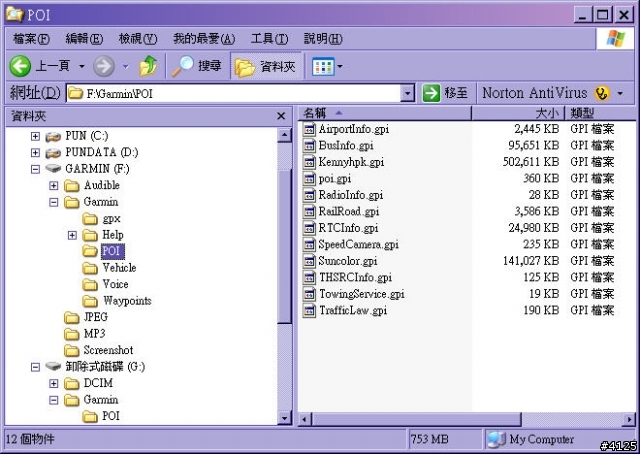Open the Help menu (說明)
This screenshot has width=640, height=454.
(323, 39)
